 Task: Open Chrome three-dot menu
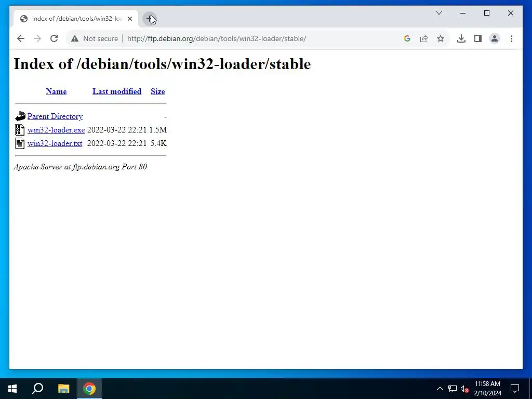pyautogui.click(x=511, y=38)
